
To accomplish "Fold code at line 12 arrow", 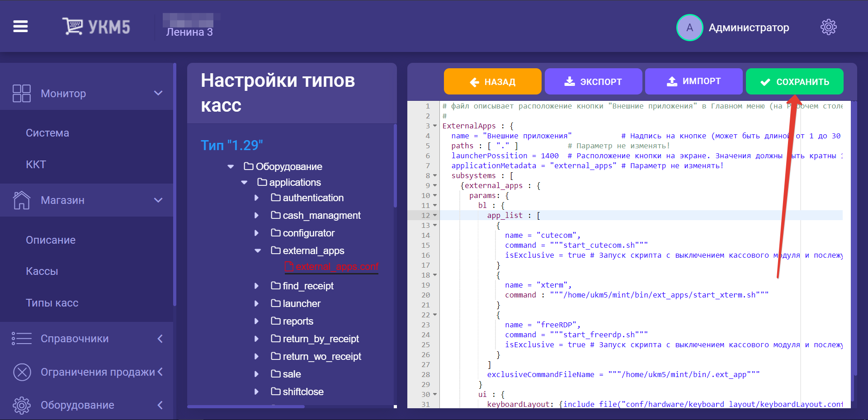I will click(x=435, y=215).
